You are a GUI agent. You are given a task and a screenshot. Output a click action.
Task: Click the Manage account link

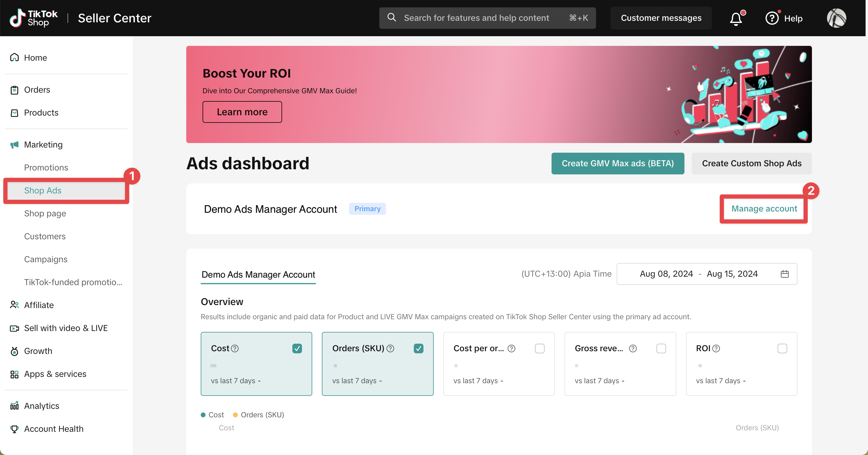[764, 209]
